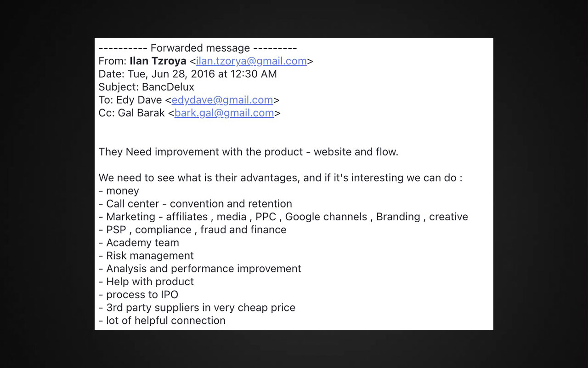Click the Risk management bullet
Screen dimensions: 588x368
coord(146,255)
